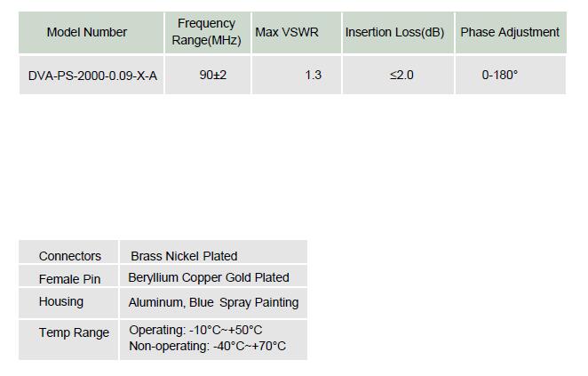
Task: Select Aluminum, Blue Spray Painting cell
Action: coord(213,303)
